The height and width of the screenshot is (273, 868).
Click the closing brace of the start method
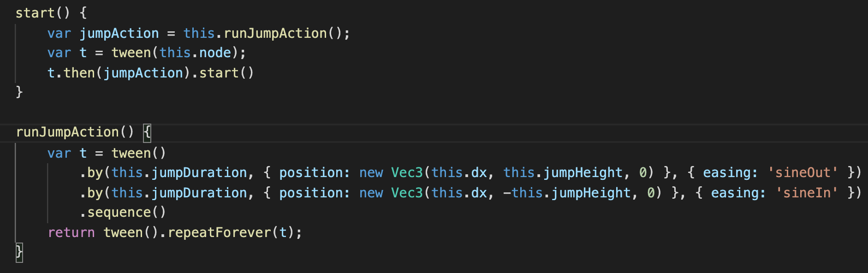(19, 92)
